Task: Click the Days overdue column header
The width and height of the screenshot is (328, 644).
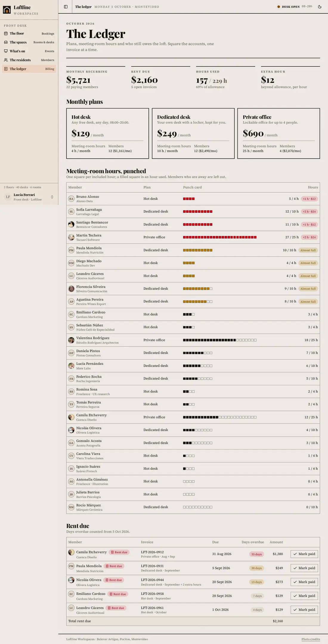Action: point(253,542)
